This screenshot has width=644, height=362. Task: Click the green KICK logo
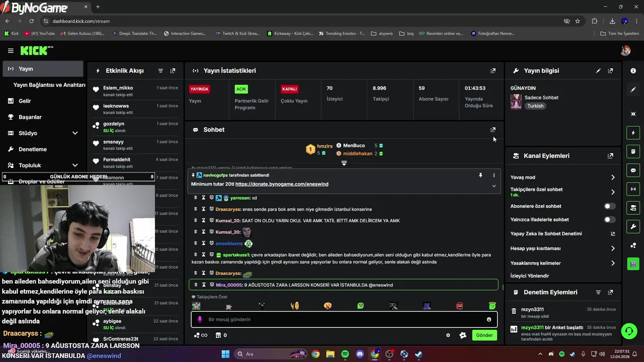pos(35,50)
